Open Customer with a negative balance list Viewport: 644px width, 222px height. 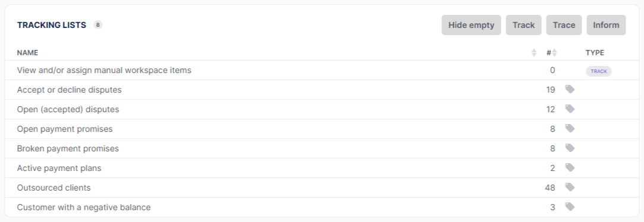coord(84,207)
